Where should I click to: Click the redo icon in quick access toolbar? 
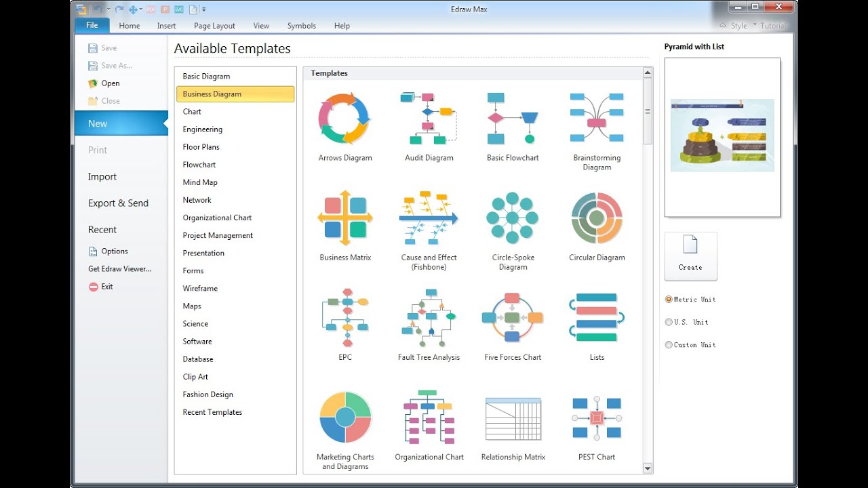[119, 9]
